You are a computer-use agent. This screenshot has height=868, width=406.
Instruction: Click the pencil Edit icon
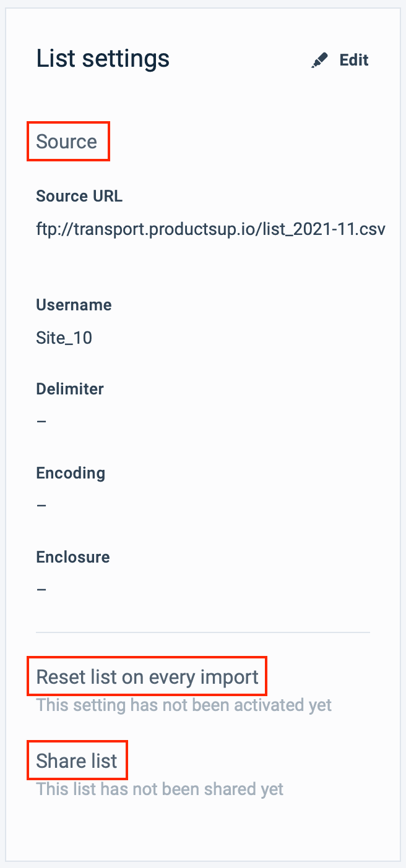pos(320,61)
